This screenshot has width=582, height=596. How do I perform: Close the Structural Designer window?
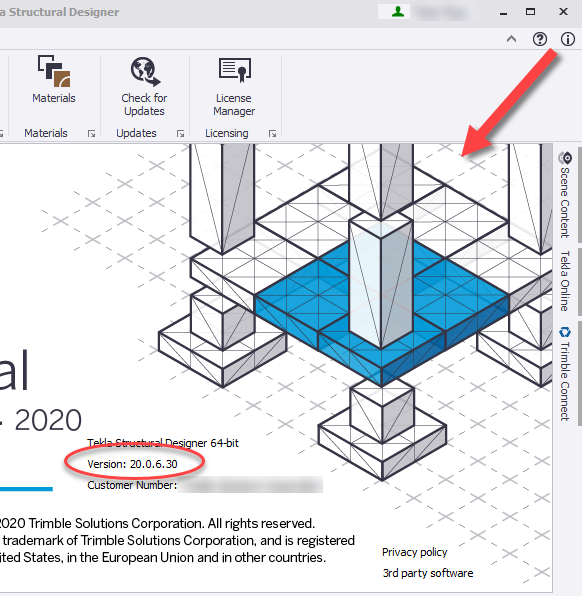(563, 12)
